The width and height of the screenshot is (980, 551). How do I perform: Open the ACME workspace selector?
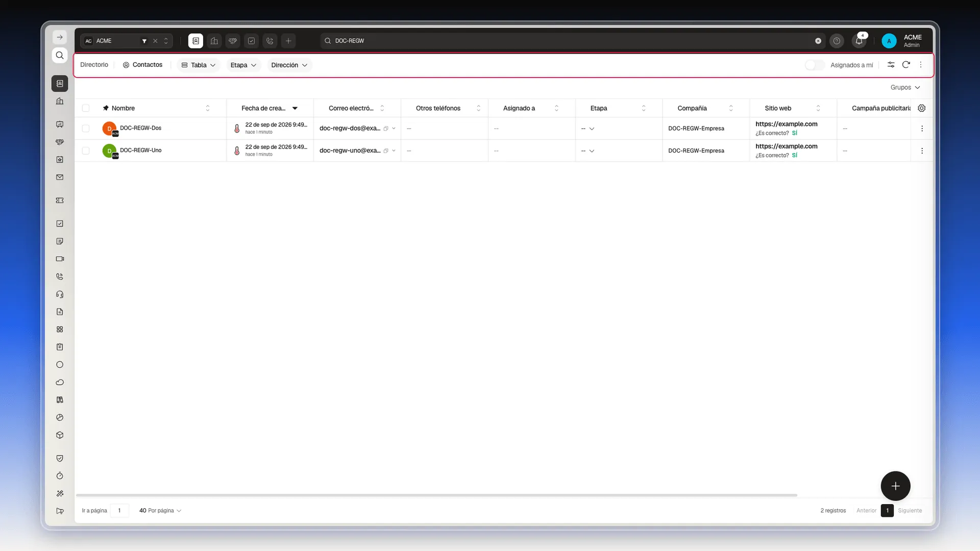pos(127,41)
